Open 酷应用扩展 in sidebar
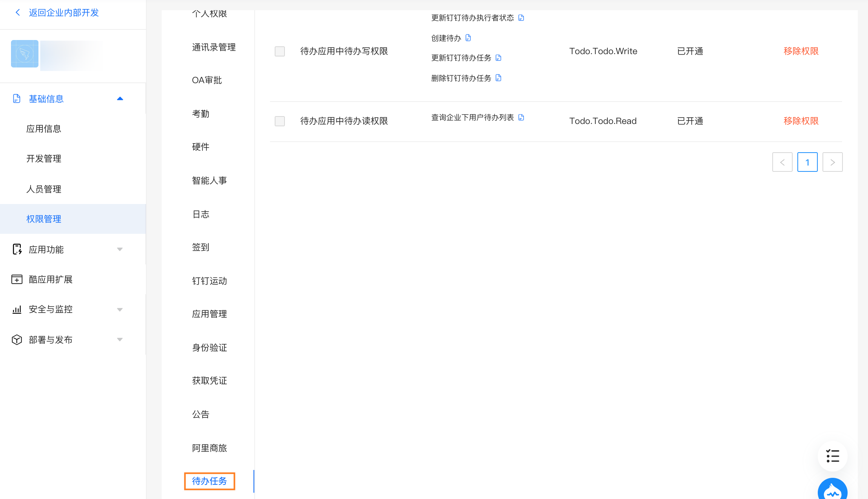The width and height of the screenshot is (868, 499). tap(51, 279)
